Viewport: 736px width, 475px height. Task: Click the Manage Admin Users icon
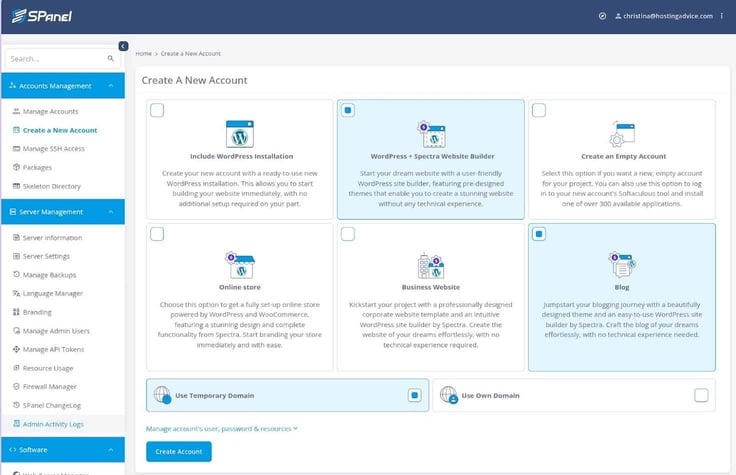[x=16, y=330]
